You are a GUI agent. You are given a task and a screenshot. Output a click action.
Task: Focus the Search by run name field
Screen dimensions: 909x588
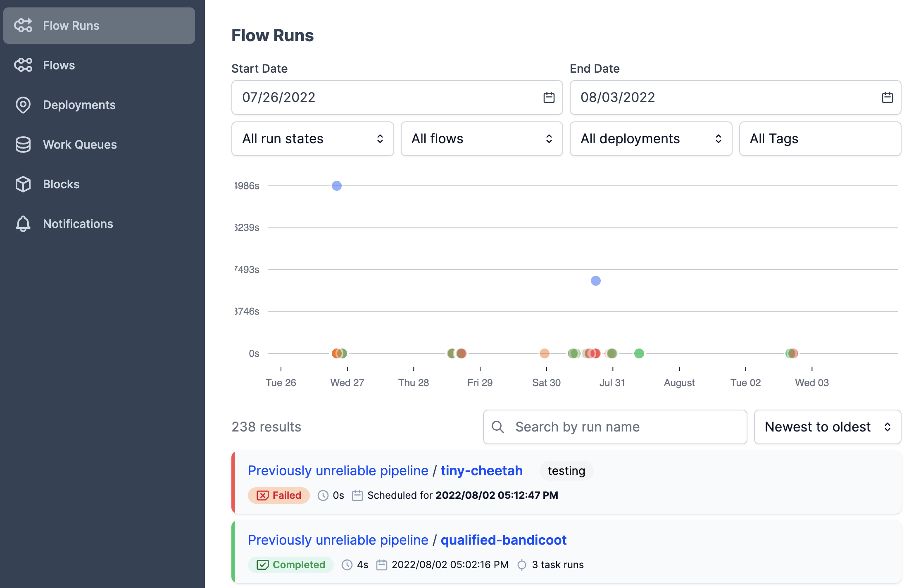pos(624,427)
